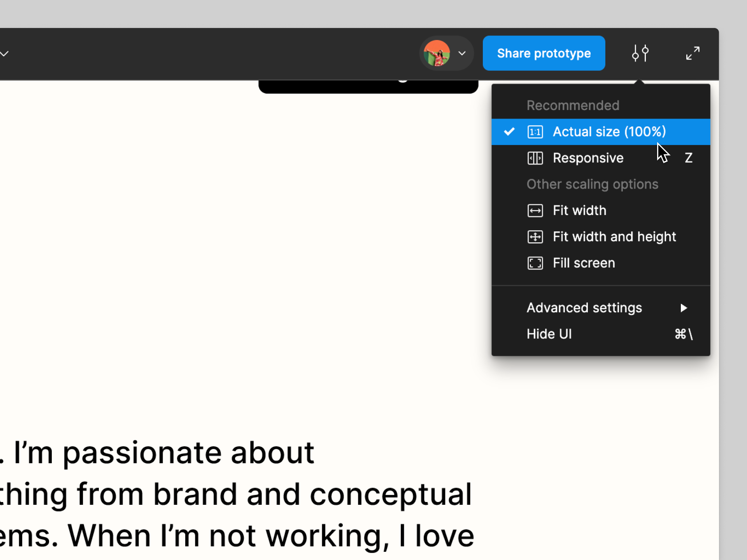Image resolution: width=747 pixels, height=560 pixels.
Task: Enter fullscreen with the expand arrows icon
Action: coord(693,53)
